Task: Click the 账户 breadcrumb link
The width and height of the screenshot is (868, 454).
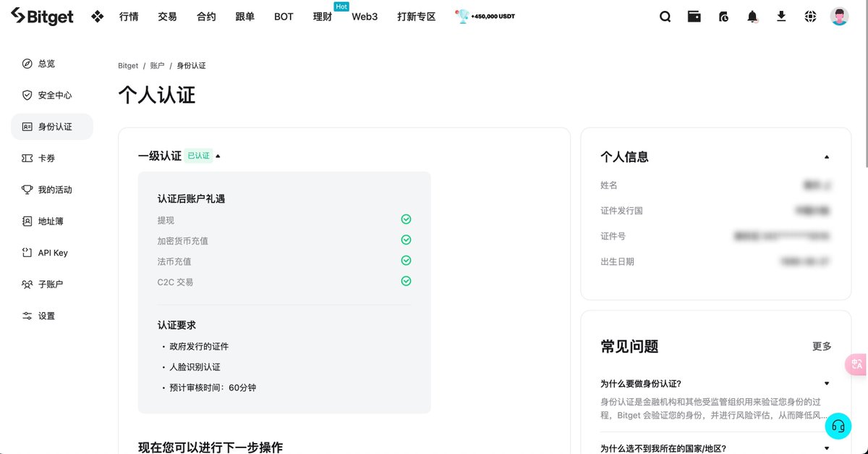Action: pos(157,66)
